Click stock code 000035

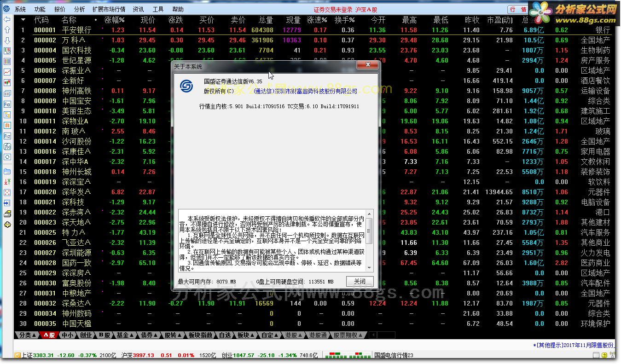[45, 324]
